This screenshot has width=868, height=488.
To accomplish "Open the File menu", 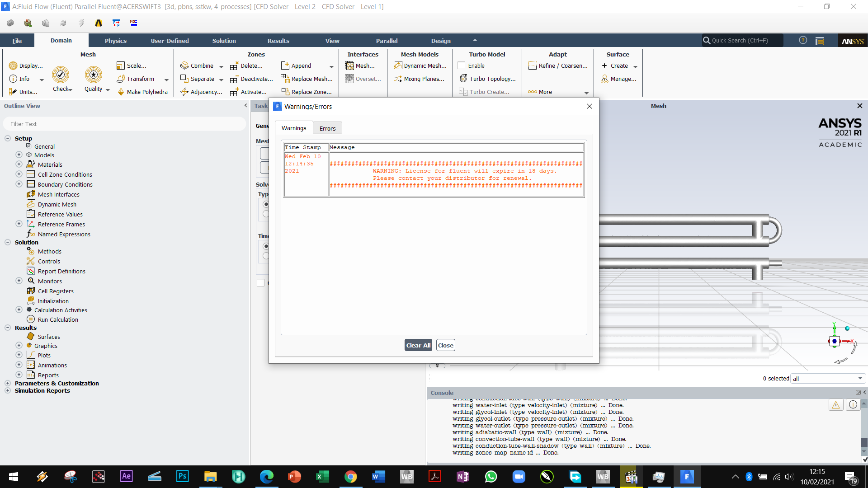I will pos(17,41).
